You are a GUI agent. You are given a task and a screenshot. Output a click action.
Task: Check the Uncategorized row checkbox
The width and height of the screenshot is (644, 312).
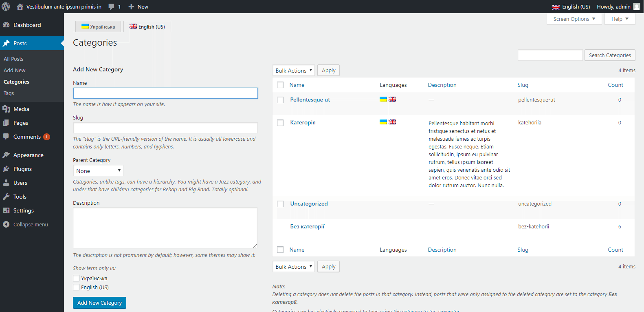(280, 204)
